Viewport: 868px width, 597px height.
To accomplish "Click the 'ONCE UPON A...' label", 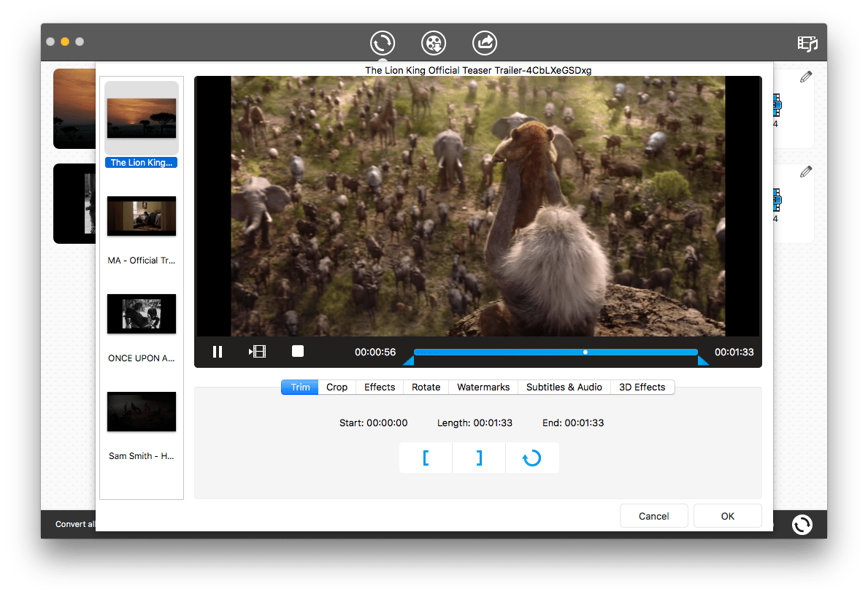I will [x=141, y=358].
